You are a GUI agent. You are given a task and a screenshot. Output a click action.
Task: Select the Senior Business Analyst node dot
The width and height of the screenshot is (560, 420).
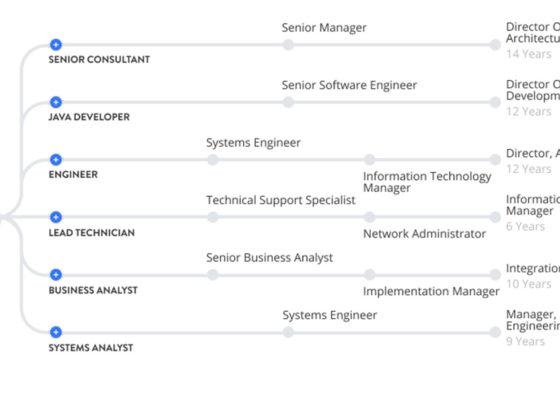coord(213,275)
